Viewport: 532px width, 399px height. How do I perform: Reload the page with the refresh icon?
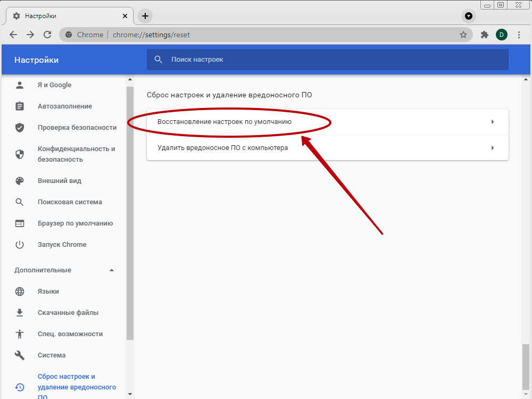pyautogui.click(x=47, y=35)
